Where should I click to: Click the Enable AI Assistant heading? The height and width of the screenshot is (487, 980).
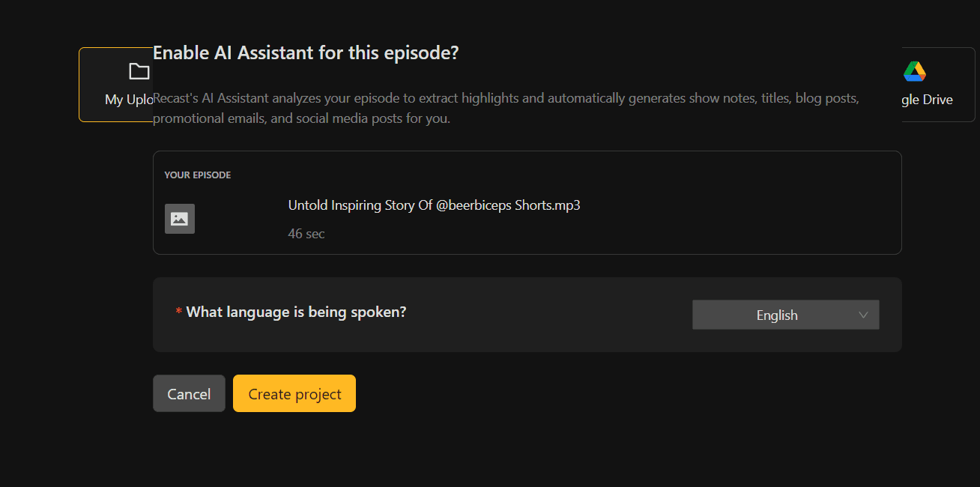pyautogui.click(x=306, y=53)
